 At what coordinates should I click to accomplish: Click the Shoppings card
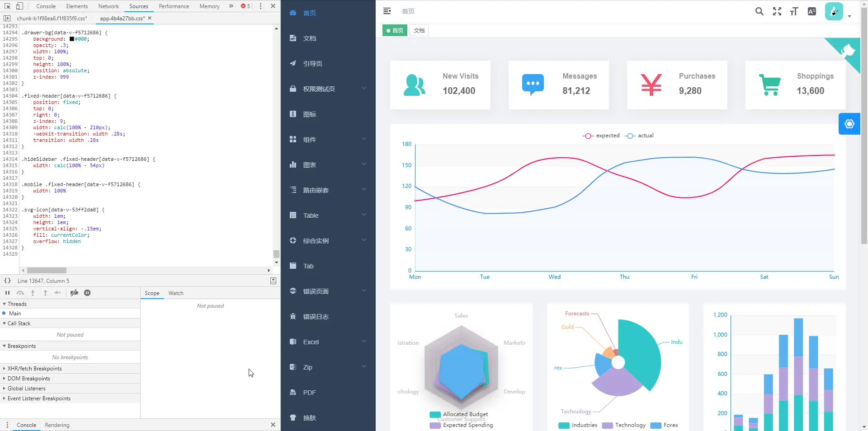[796, 85]
